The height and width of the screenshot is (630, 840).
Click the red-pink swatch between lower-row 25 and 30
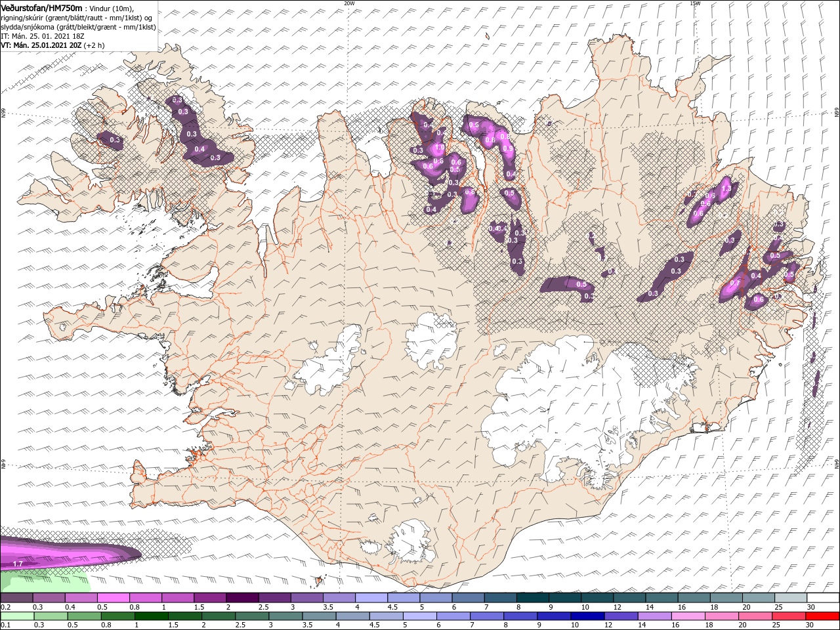click(x=787, y=616)
